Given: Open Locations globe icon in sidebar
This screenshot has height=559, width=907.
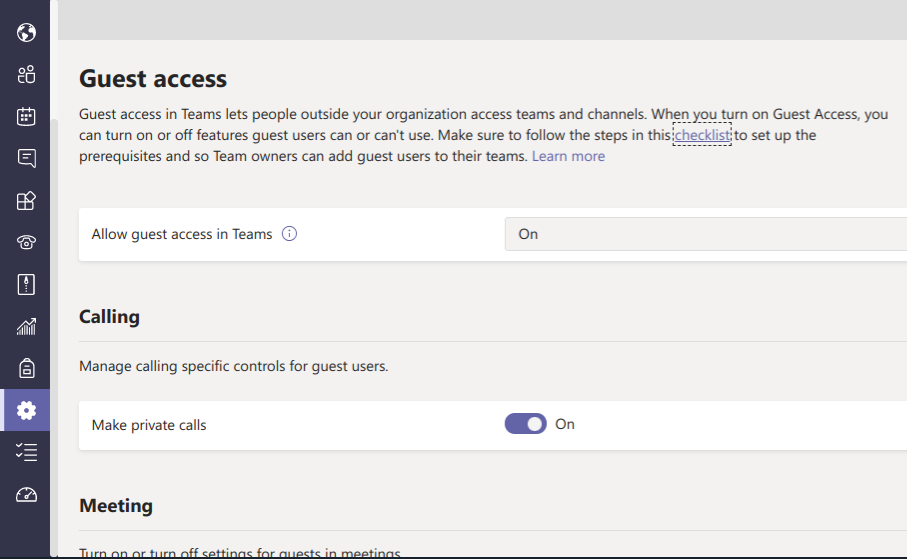Looking at the screenshot, I should click(x=27, y=33).
